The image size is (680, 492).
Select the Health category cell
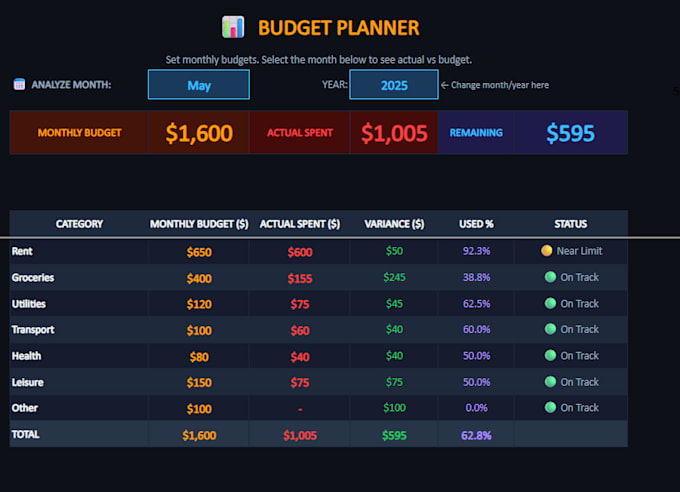pyautogui.click(x=79, y=356)
